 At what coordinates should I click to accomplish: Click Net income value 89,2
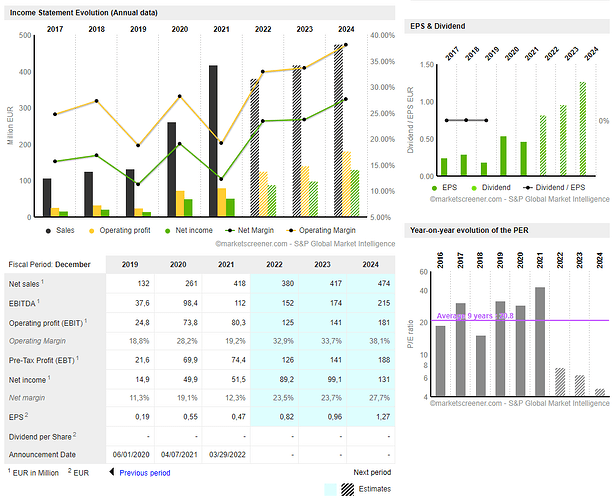coord(286,379)
